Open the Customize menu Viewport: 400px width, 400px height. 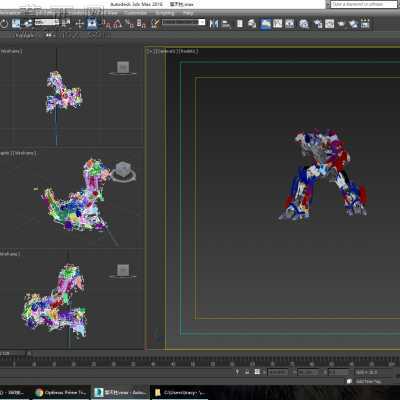pyautogui.click(x=136, y=13)
